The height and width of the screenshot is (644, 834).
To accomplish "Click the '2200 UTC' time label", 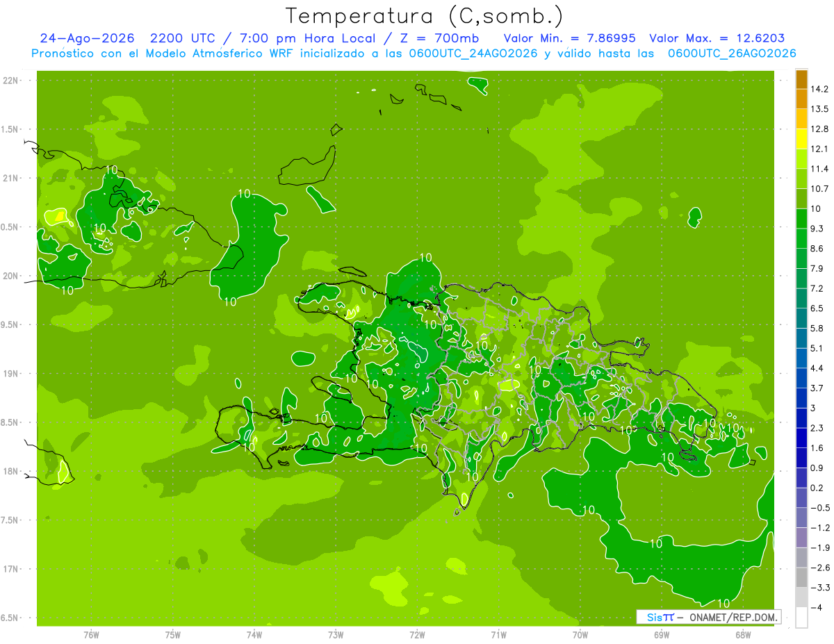I will coord(183,38).
